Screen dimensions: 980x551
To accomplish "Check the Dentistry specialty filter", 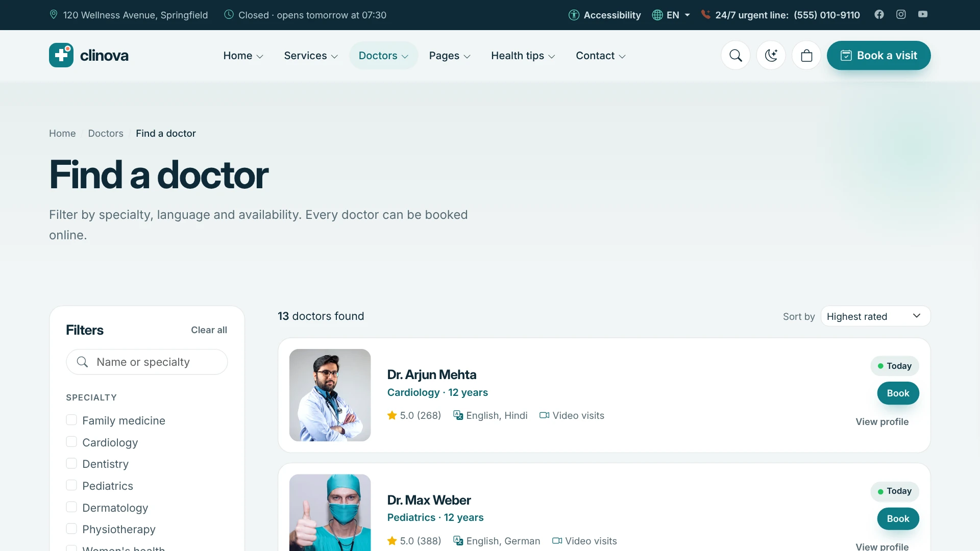I will [x=71, y=463].
